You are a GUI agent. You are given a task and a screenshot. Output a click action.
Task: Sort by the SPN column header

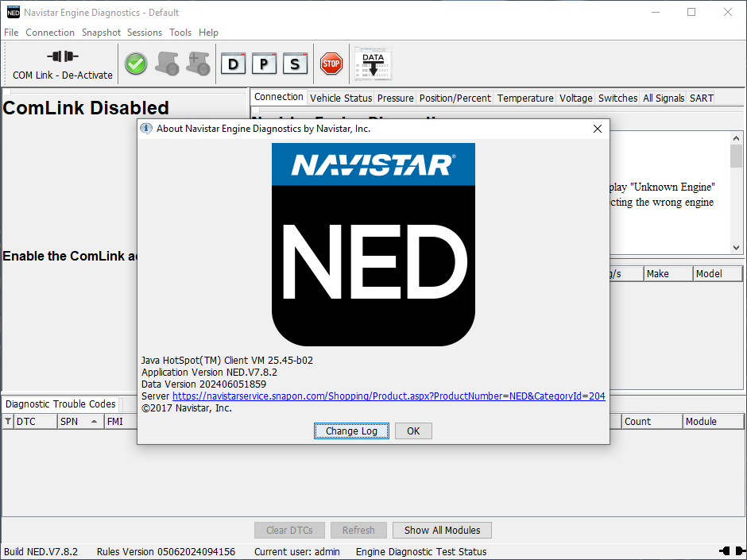(x=80, y=422)
